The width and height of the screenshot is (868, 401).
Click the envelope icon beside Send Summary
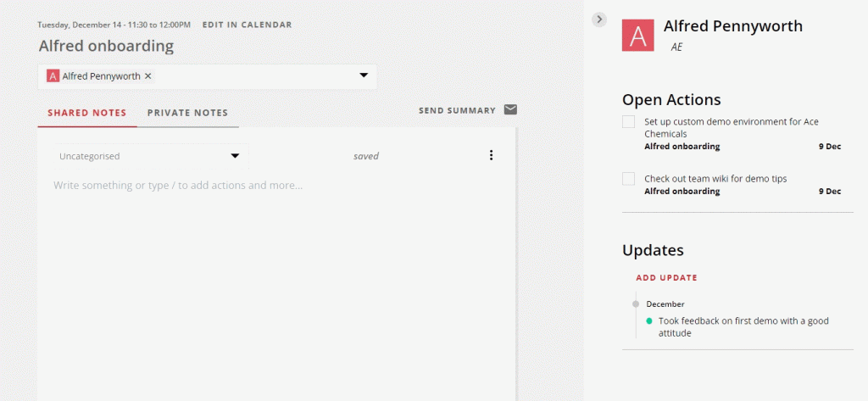click(510, 109)
